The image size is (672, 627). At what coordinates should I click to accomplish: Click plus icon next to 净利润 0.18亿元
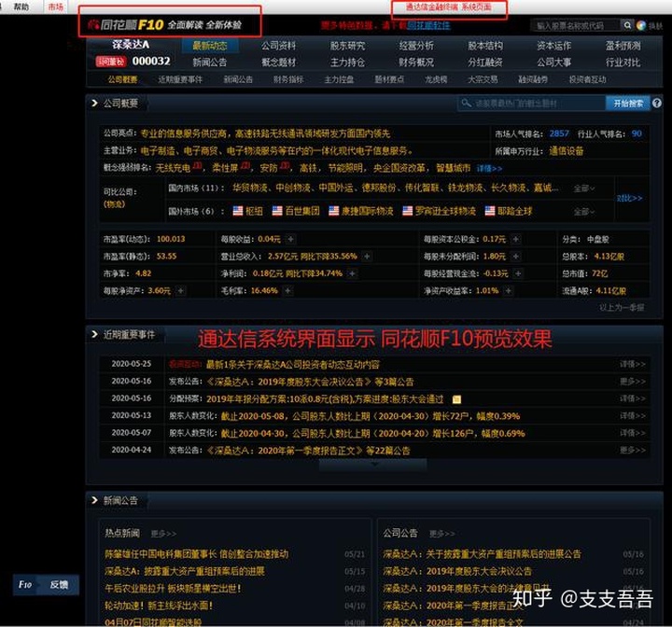click(352, 273)
